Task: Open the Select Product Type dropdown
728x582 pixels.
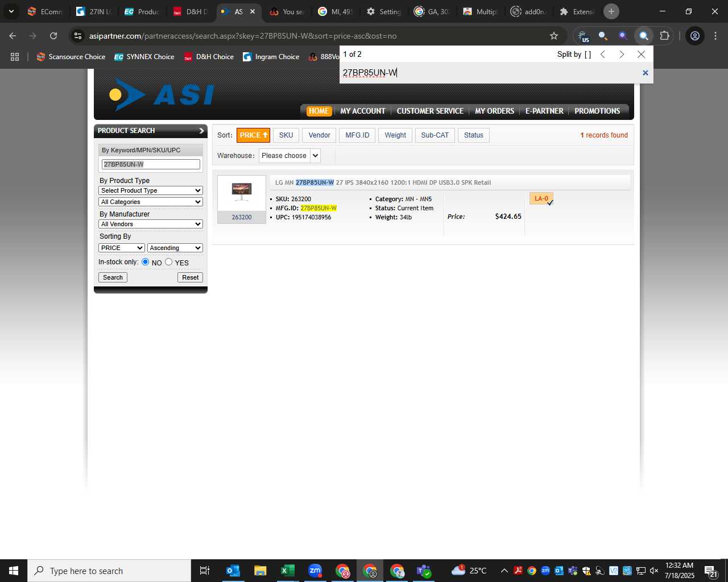Action: tap(151, 190)
